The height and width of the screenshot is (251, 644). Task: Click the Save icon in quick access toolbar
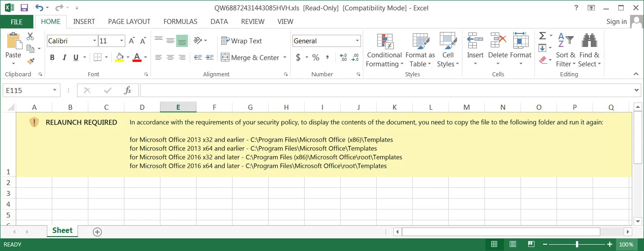24,8
